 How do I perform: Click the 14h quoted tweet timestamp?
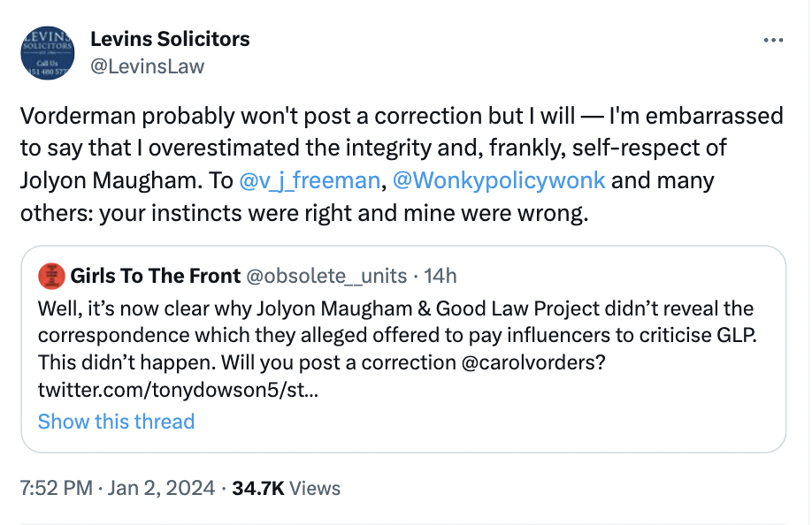(440, 277)
